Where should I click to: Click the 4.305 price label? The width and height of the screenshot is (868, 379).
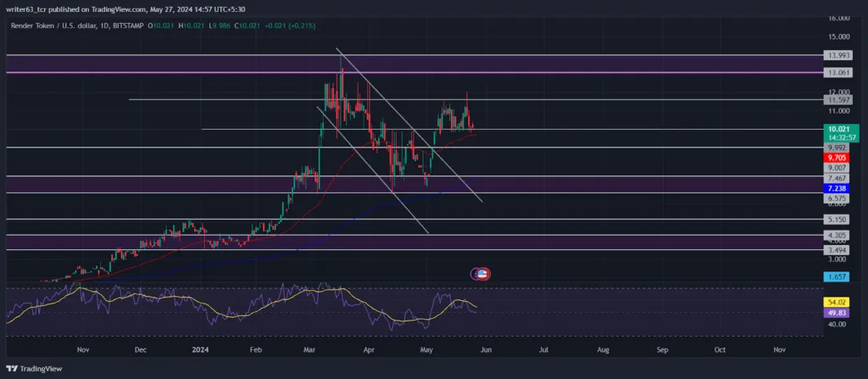(x=836, y=236)
